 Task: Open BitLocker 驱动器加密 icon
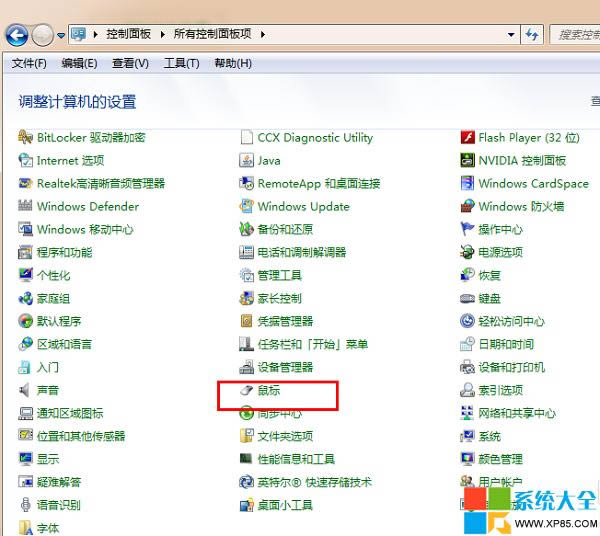pyautogui.click(x=25, y=137)
